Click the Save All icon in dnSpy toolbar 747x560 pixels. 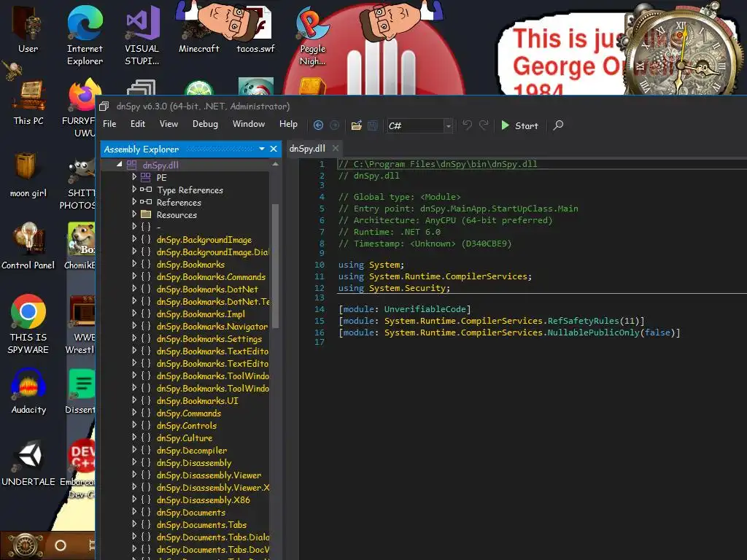click(373, 125)
